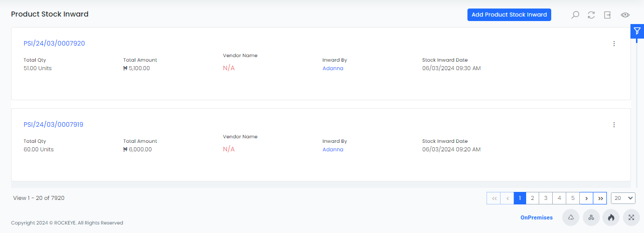Click the ₦ 6,000.00 total amount
This screenshot has height=233, width=644.
tap(137, 149)
